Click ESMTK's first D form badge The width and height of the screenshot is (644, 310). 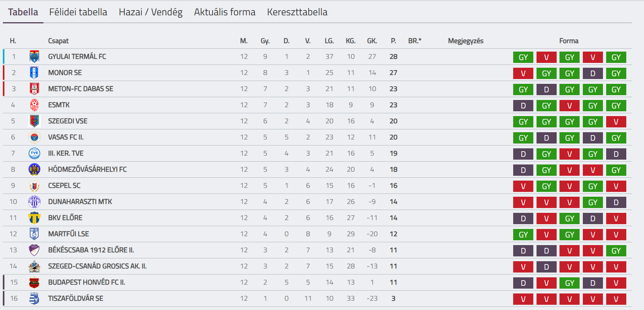pos(523,106)
